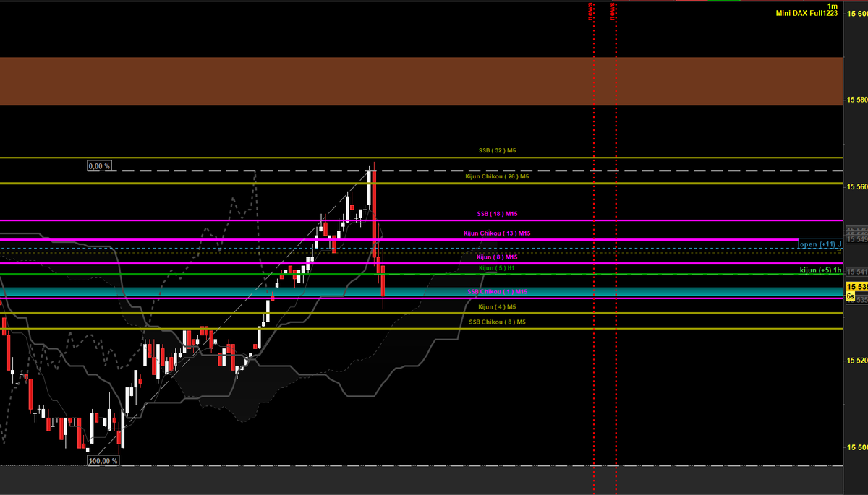Viewport: 868px width, 495px height.
Task: Click the 'Kijun ( 8 ) M15' label
Action: click(497, 257)
